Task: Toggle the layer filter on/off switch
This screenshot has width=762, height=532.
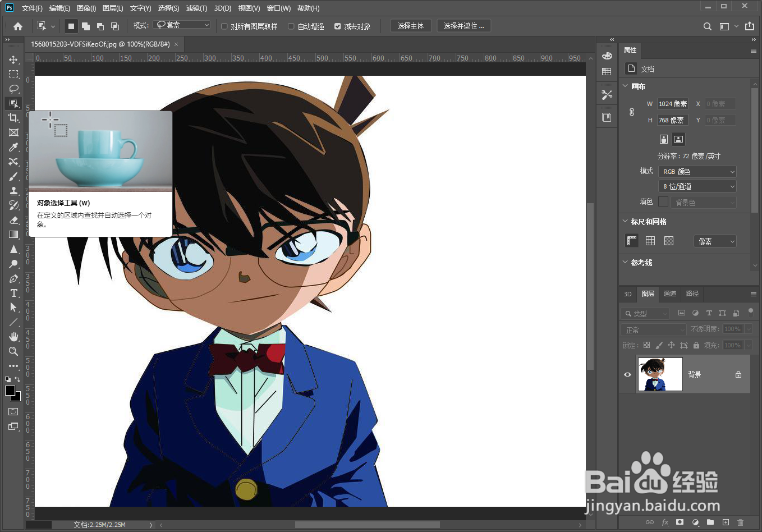Action: (751, 311)
